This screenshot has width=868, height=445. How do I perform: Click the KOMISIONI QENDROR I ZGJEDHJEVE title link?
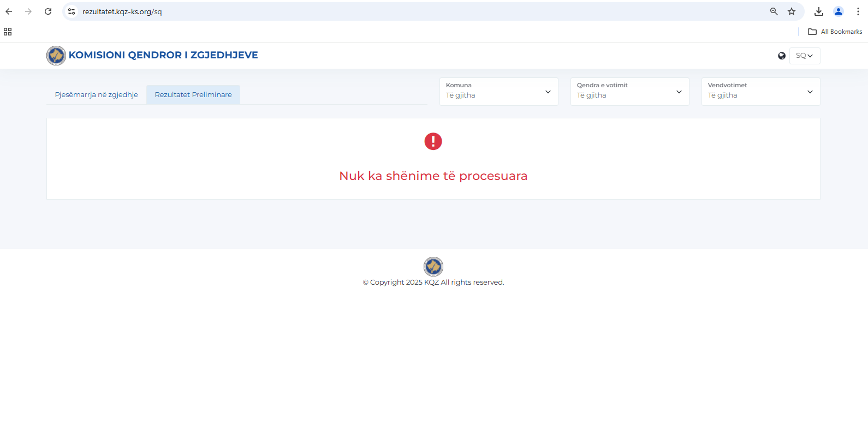[163, 55]
